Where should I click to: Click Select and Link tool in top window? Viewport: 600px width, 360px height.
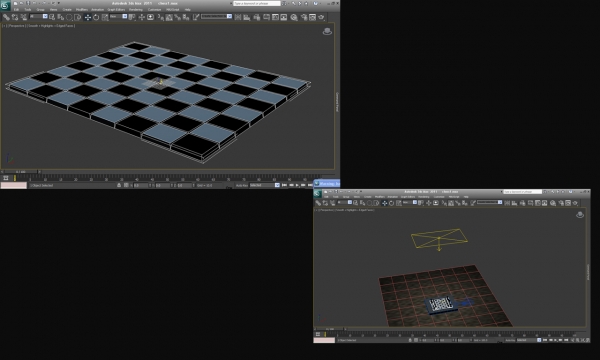pos(6,17)
